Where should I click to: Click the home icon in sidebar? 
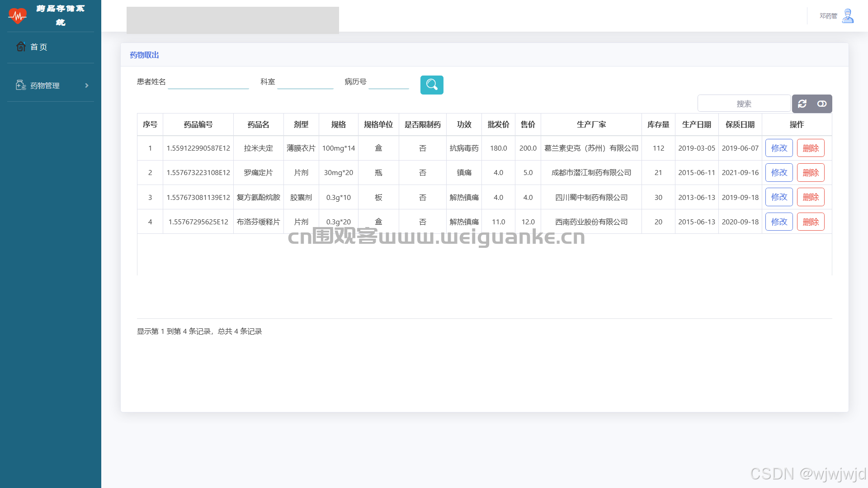[21, 47]
